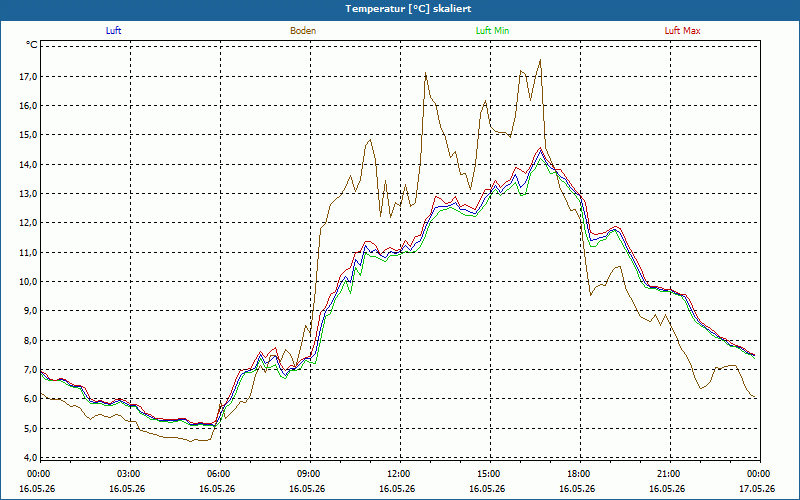Click the '13,0' y-axis value
This screenshot has width=800, height=500.
point(29,193)
